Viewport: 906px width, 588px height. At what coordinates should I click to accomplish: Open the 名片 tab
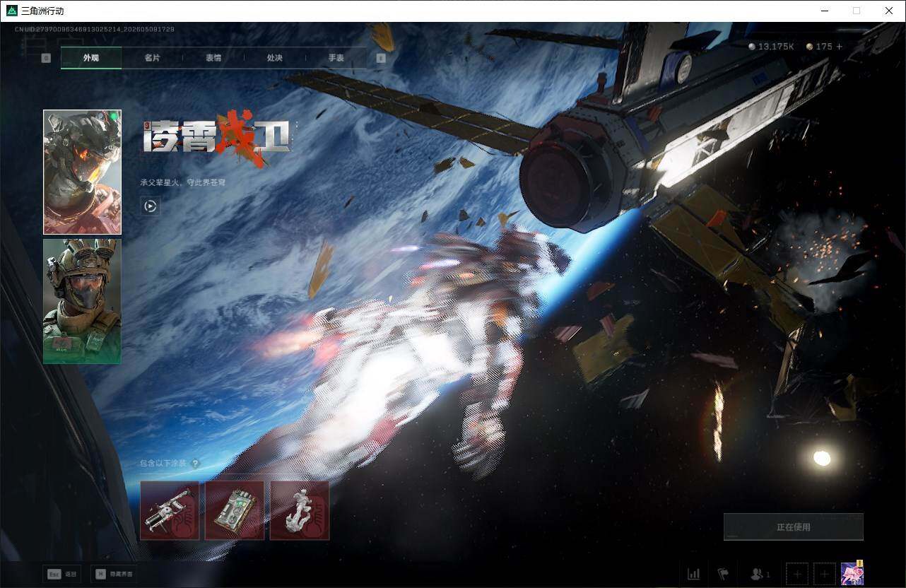click(x=152, y=58)
